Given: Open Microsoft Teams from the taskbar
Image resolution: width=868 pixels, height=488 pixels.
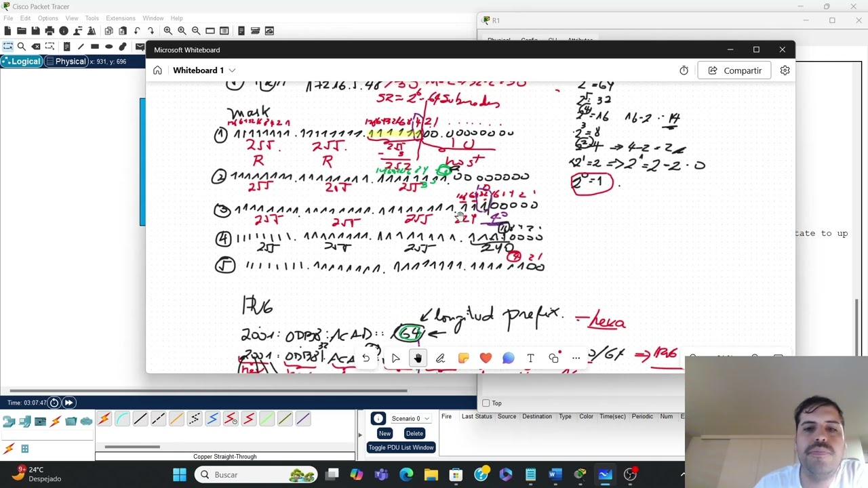Looking at the screenshot, I should pos(381,474).
